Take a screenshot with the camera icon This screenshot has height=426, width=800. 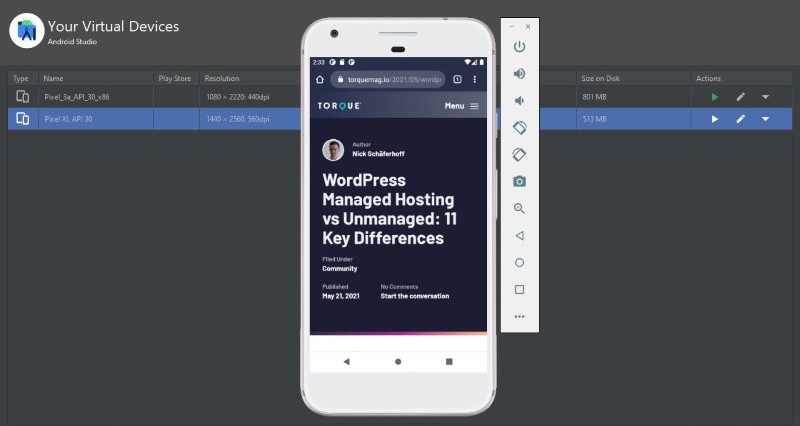point(519,182)
